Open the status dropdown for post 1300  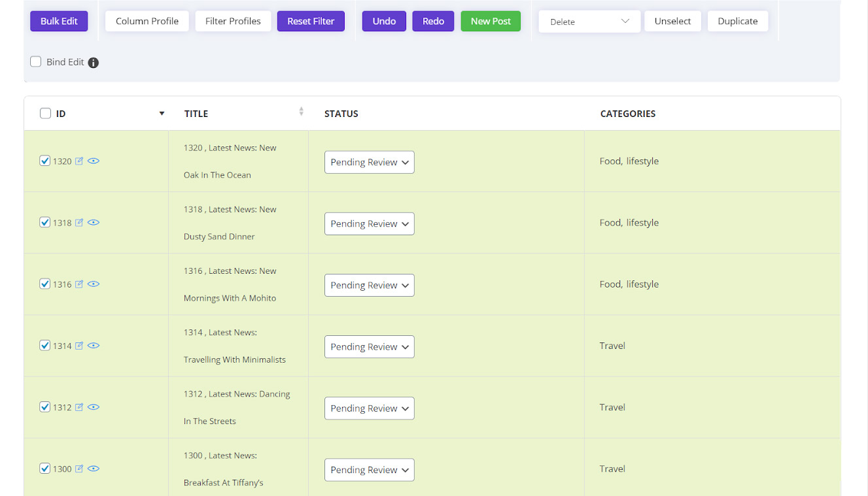click(x=369, y=469)
